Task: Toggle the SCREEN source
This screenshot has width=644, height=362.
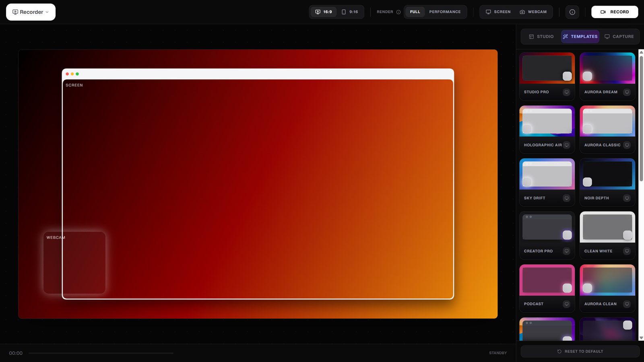Action: click(498, 12)
